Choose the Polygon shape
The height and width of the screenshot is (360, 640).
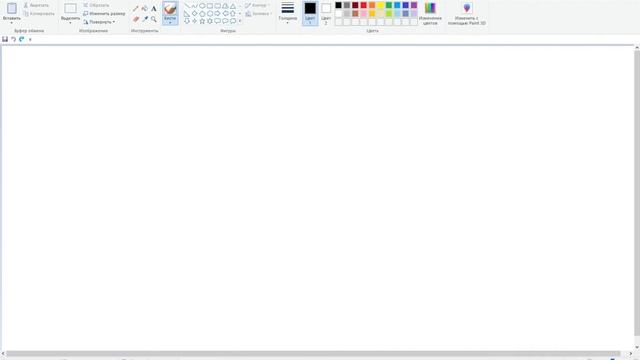tap(225, 6)
